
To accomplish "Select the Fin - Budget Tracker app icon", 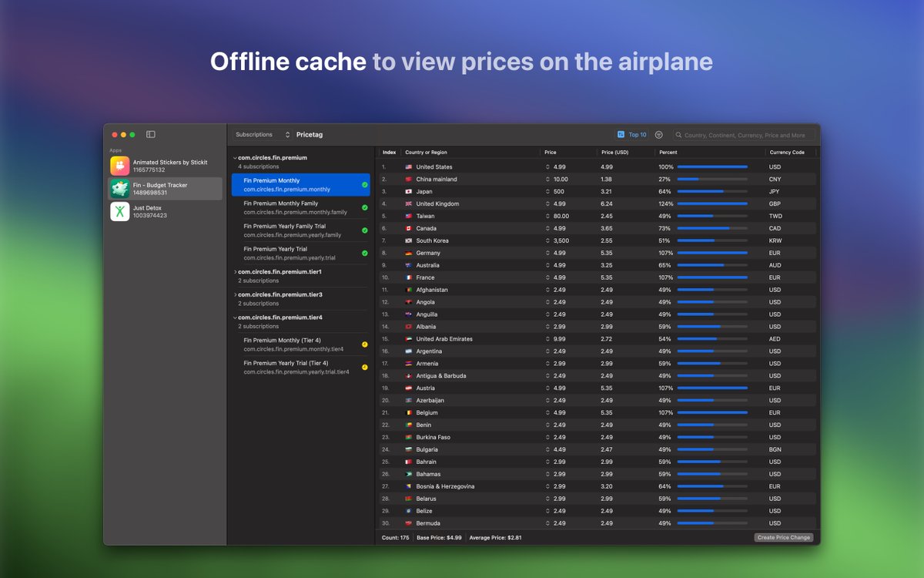I will pos(119,189).
